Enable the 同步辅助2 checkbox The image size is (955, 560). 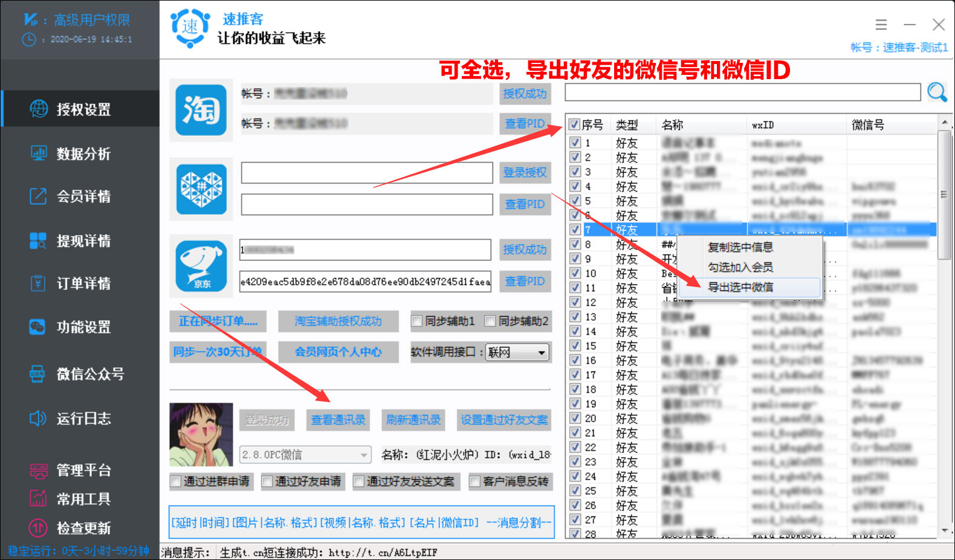tap(490, 321)
